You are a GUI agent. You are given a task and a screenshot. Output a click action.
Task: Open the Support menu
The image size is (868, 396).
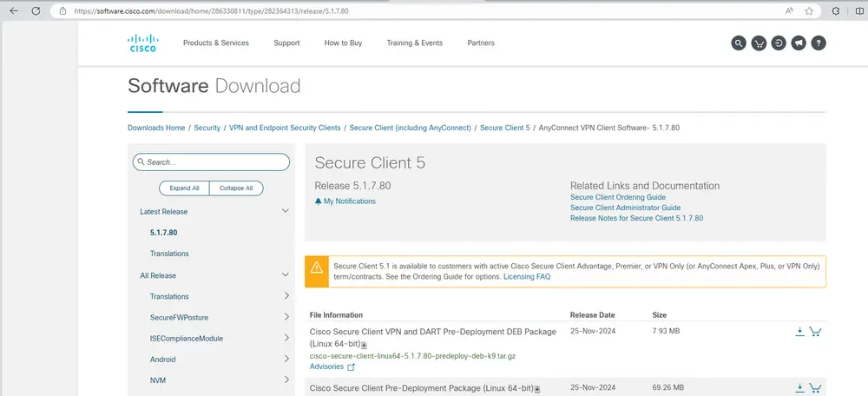point(286,43)
